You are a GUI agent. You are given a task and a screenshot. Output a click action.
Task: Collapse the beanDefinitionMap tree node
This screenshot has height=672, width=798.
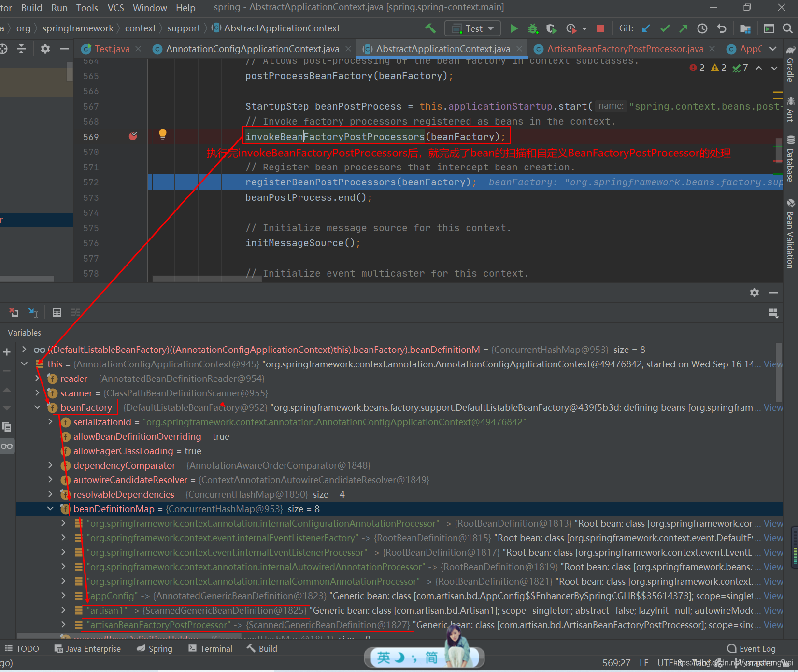[50, 509]
